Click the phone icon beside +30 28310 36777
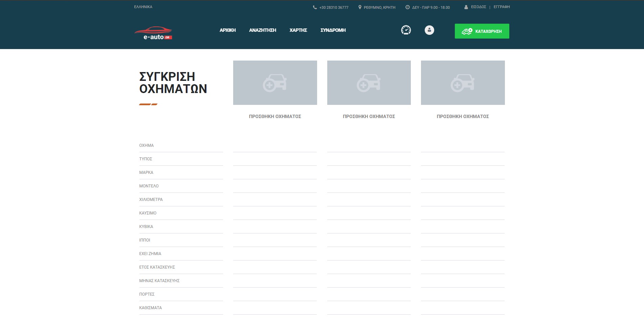 pyautogui.click(x=315, y=7)
